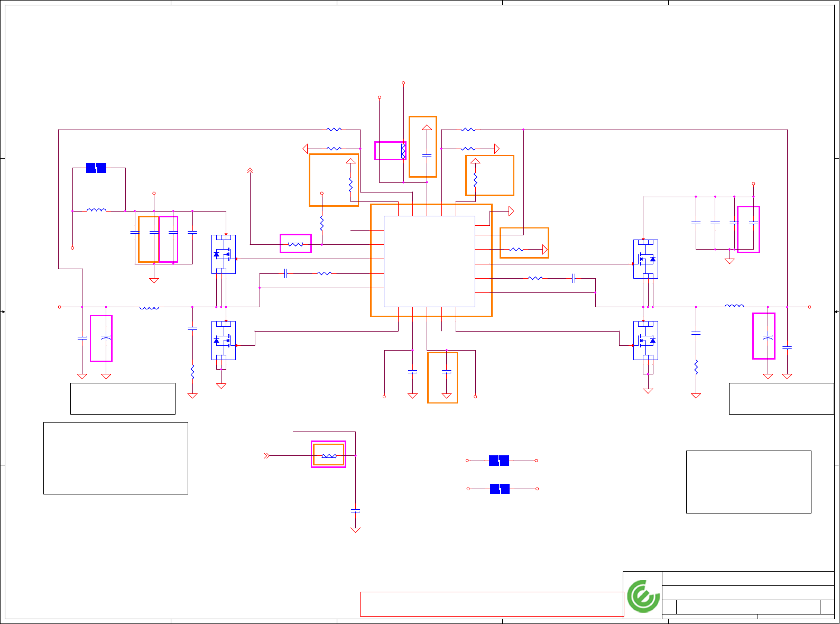
Task: Select lone capacitor above bottom-center ground
Action: [x=355, y=511]
